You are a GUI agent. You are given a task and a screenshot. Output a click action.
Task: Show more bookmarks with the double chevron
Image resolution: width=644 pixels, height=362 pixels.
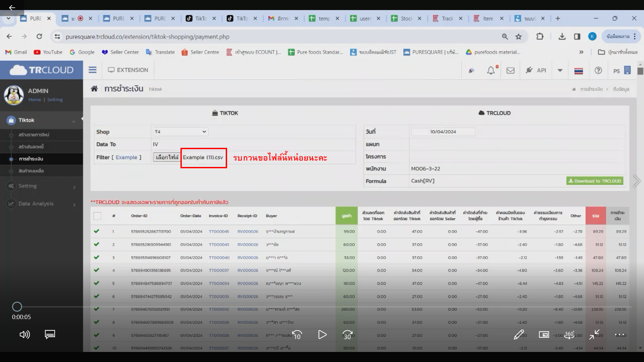(581, 52)
